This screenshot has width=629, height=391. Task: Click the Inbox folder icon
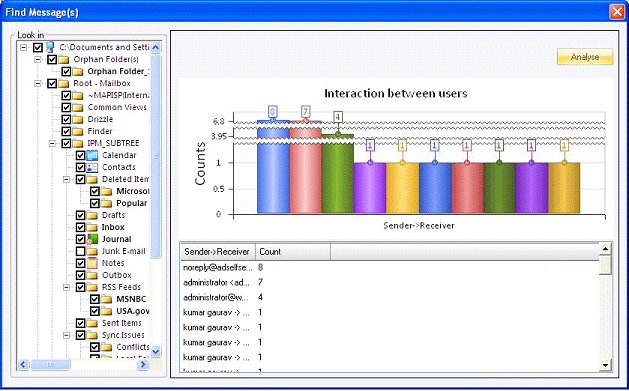point(92,227)
